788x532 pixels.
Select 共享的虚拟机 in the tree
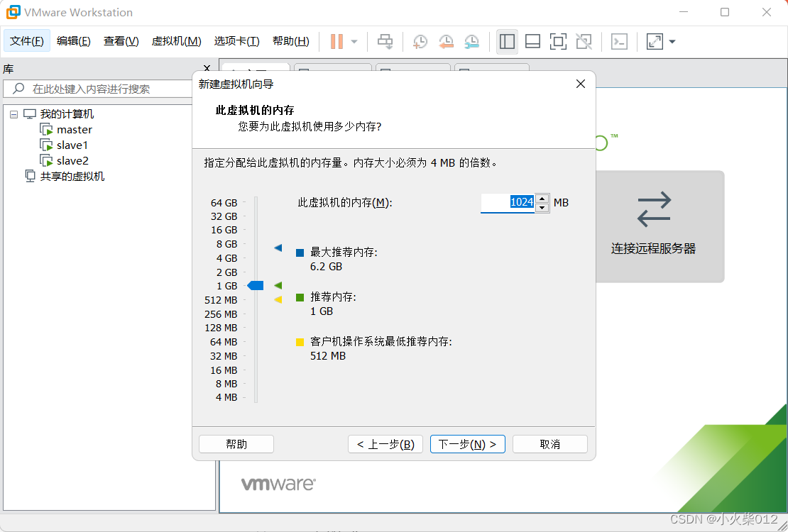72,177
